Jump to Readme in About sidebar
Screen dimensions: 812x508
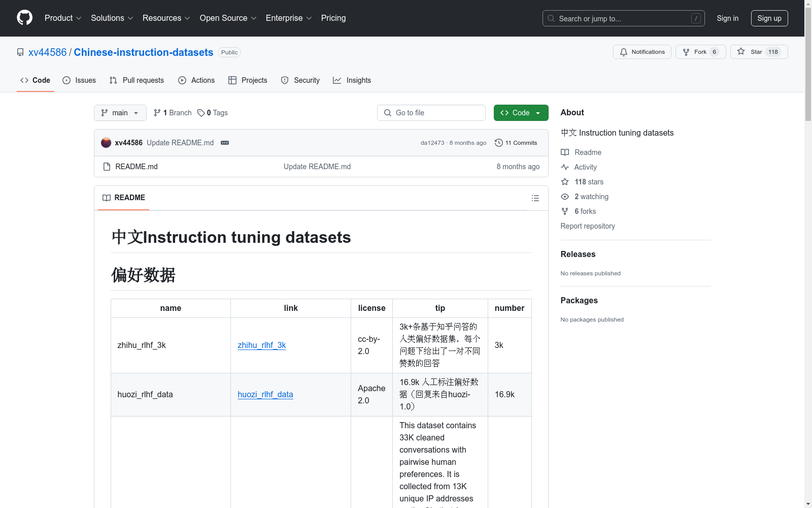[581, 152]
